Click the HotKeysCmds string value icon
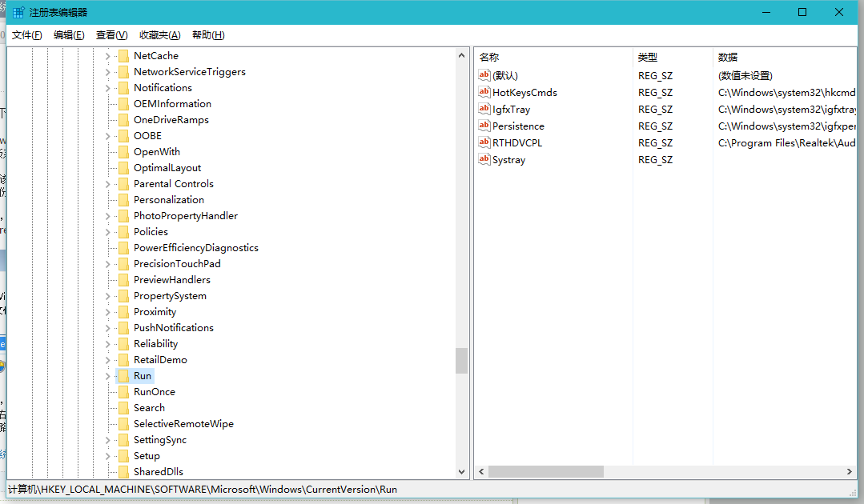Viewport: 864px width, 504px height. 484,92
